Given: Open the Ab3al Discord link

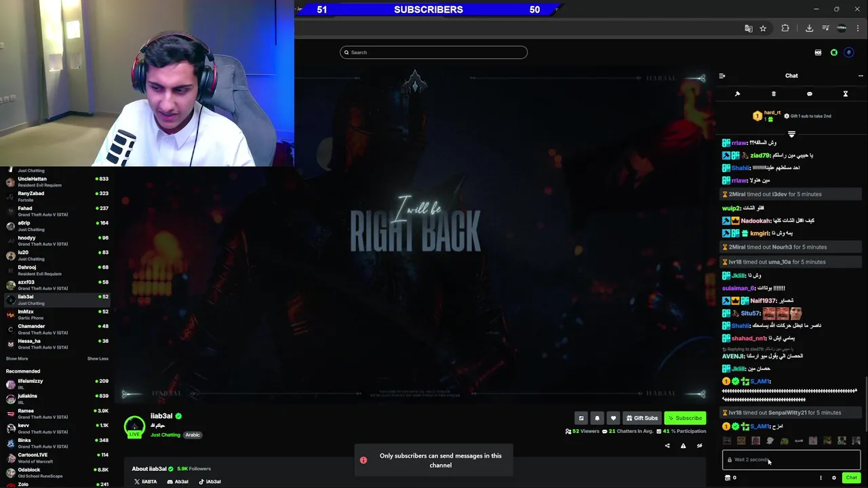Looking at the screenshot, I should pos(178,482).
